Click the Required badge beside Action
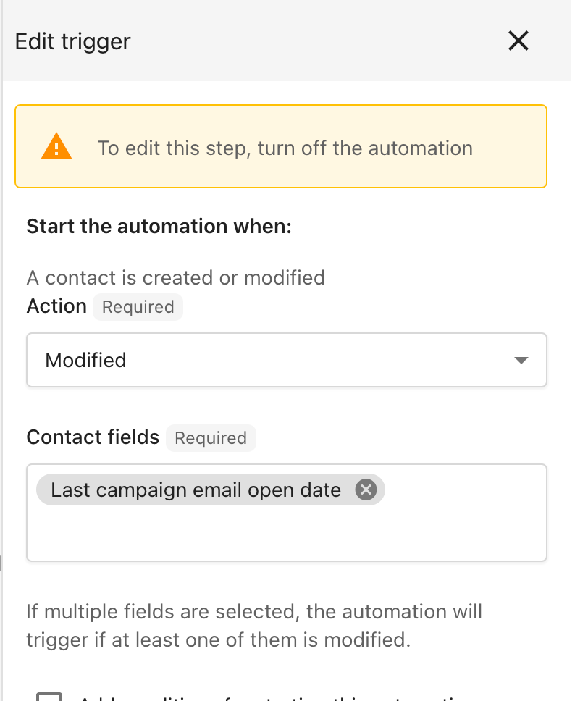This screenshot has height=701, width=588. [x=138, y=307]
